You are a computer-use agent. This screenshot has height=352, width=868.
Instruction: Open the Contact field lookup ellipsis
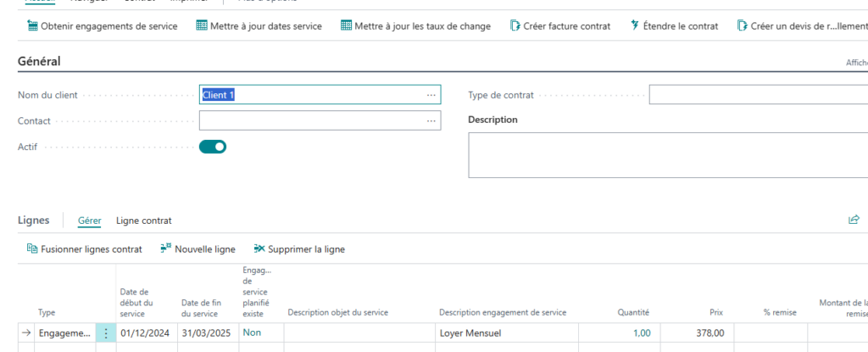(x=431, y=121)
